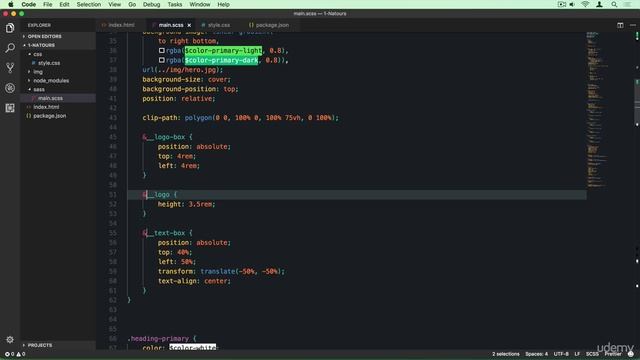Open the Edit menu

pos(64,4)
